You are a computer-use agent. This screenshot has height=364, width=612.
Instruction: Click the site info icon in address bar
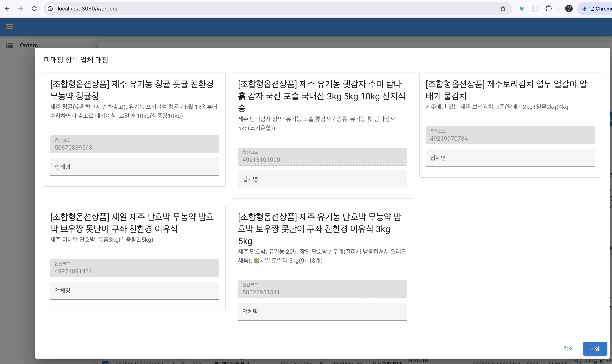coord(50,9)
